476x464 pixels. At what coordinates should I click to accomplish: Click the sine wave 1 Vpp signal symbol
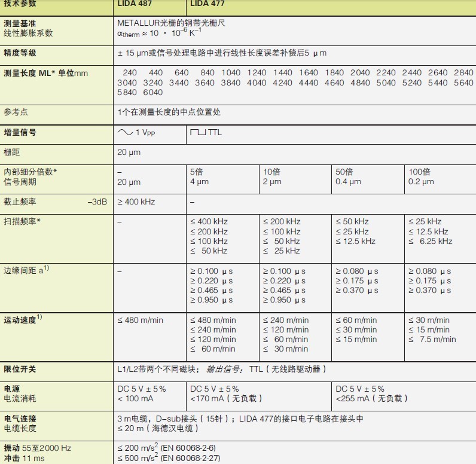(x=136, y=132)
